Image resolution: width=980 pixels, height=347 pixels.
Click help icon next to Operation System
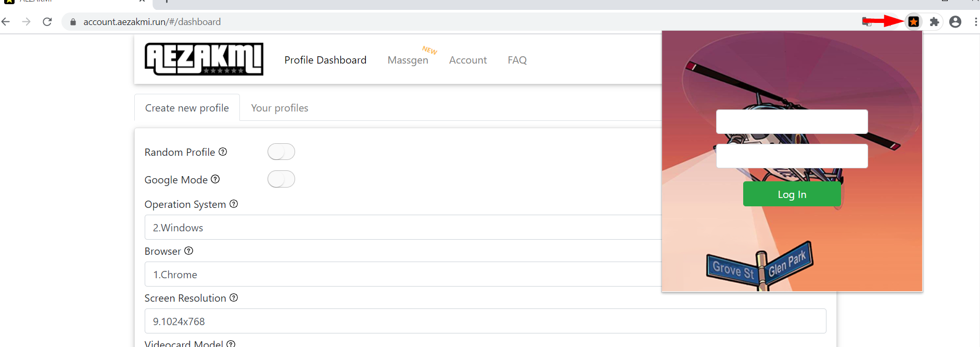point(234,204)
